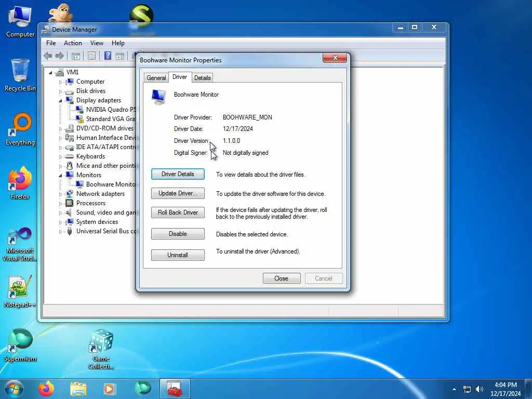Click the Boohware Monitor icon in dialog
Image resolution: width=532 pixels, height=399 pixels.
coord(158,97)
